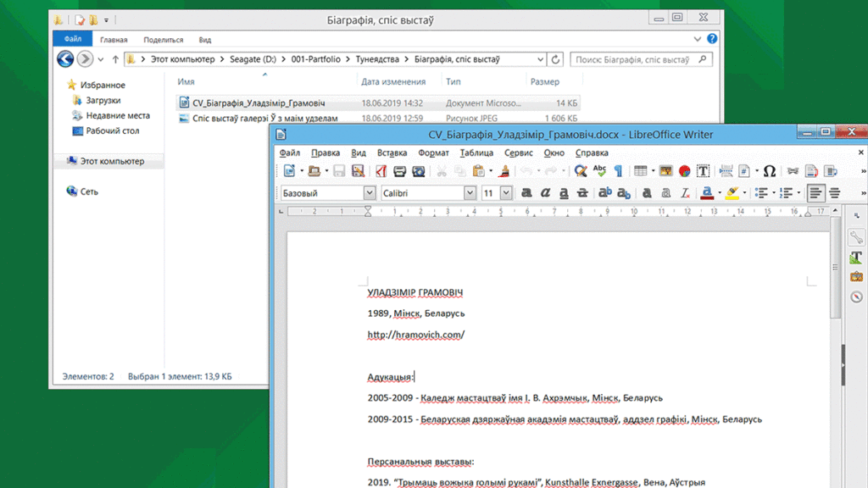
Task: Expand the Paste options arrow
Action: (491, 171)
